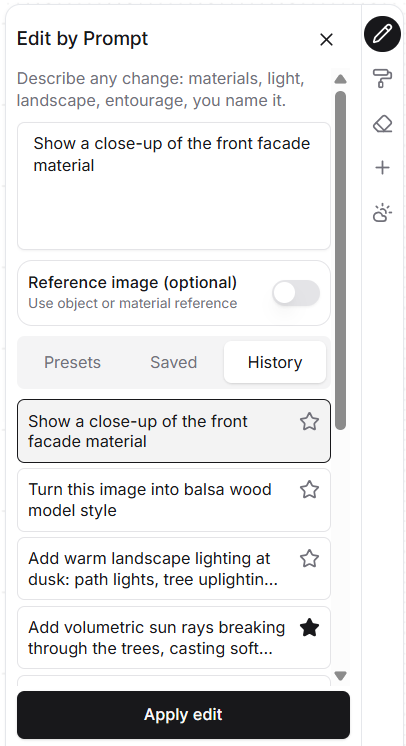Select the paint roller tool
This screenshot has height=746, width=406.
tap(383, 78)
